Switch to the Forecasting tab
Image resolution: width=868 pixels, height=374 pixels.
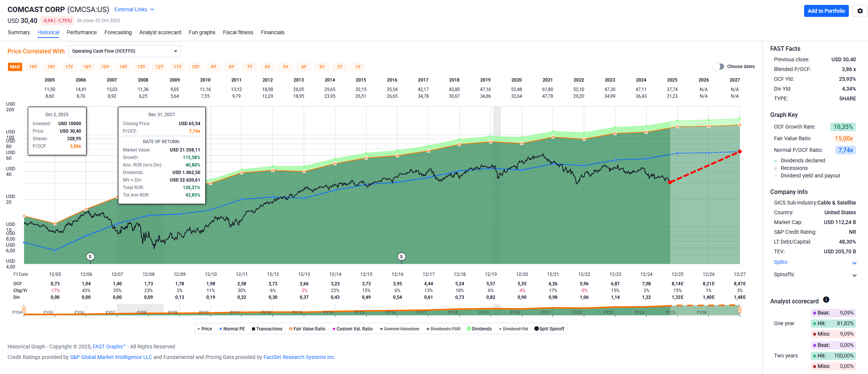[x=118, y=32]
